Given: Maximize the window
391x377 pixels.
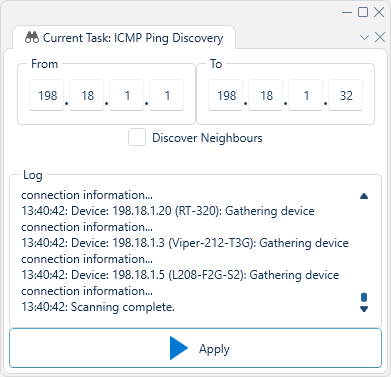Looking at the screenshot, I should tap(363, 12).
